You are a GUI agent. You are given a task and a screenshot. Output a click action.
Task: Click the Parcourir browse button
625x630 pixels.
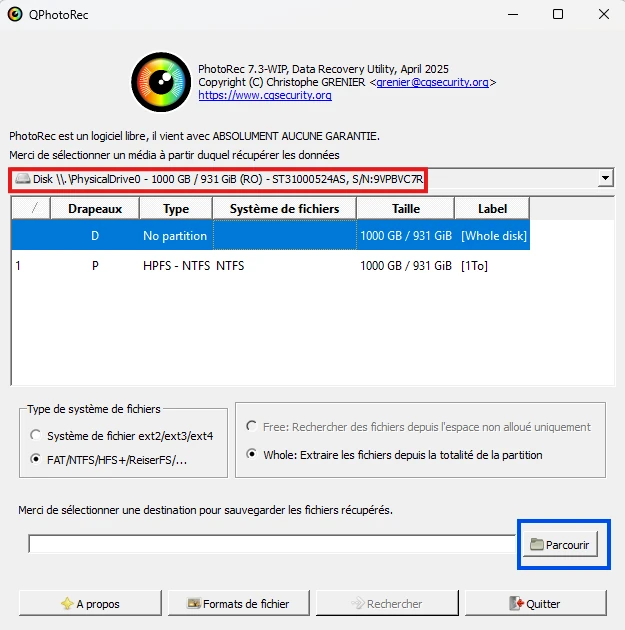click(x=561, y=544)
